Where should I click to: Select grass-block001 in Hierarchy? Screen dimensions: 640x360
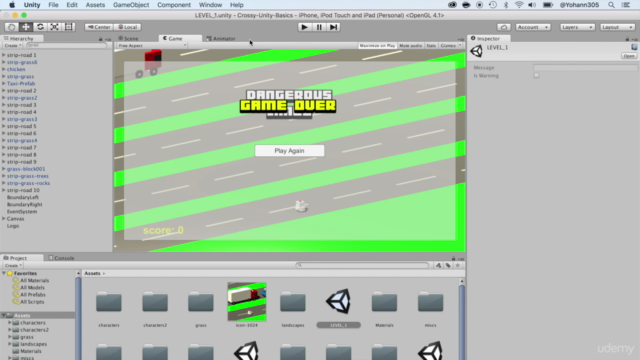click(26, 169)
